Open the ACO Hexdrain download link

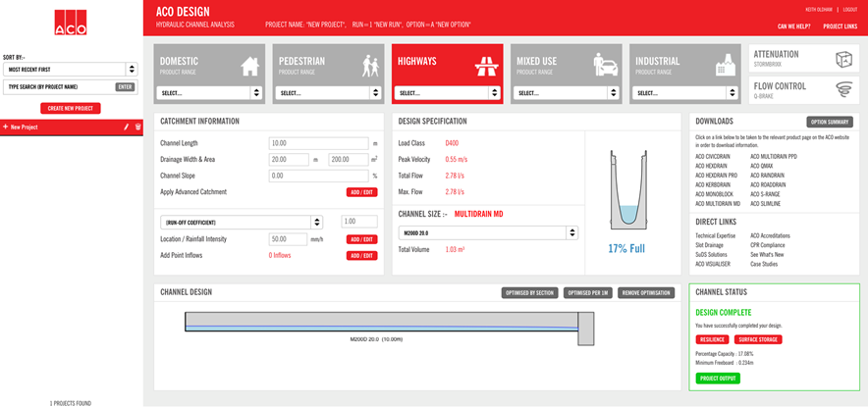click(711, 166)
